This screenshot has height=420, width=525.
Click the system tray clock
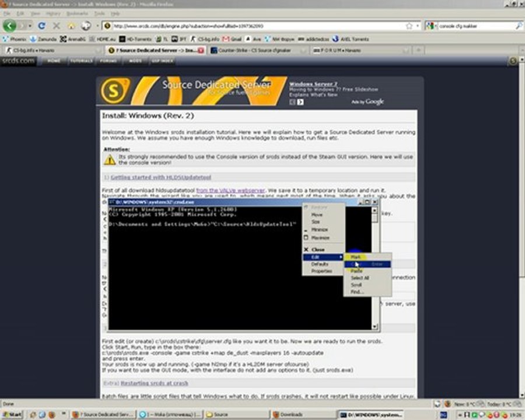(516, 415)
